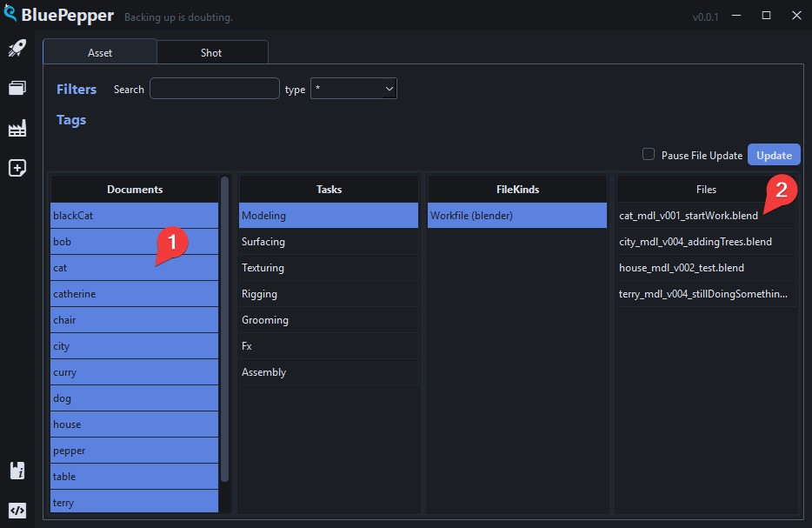Click the Filters heading
This screenshot has width=812, height=528.
(x=77, y=89)
